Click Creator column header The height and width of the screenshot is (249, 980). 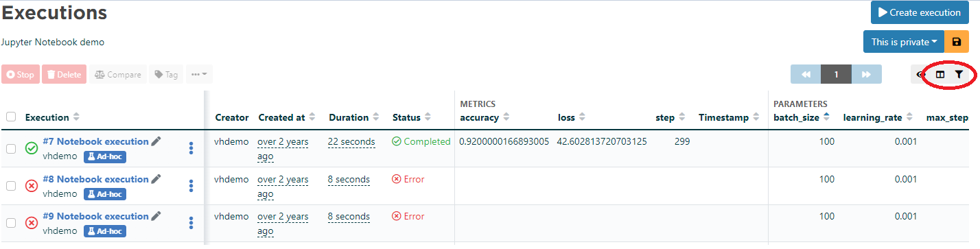tap(232, 117)
